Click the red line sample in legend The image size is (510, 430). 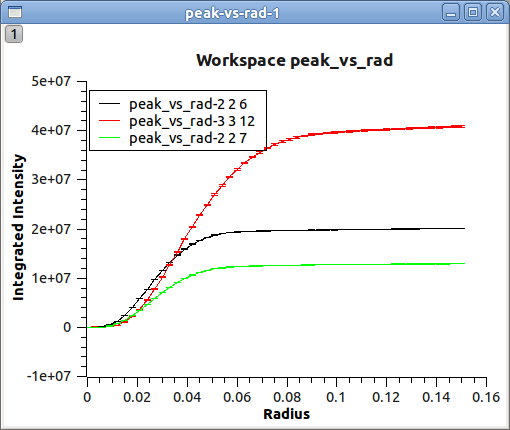(x=109, y=121)
